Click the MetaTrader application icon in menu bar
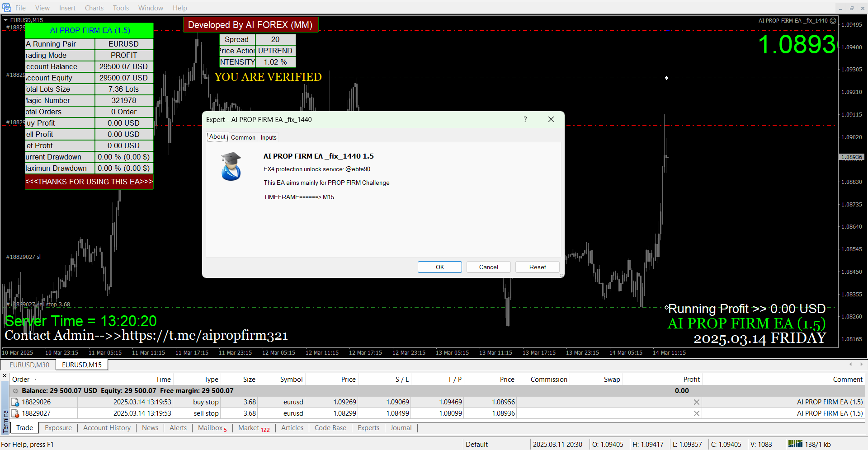The width and height of the screenshot is (868, 450). coord(6,8)
